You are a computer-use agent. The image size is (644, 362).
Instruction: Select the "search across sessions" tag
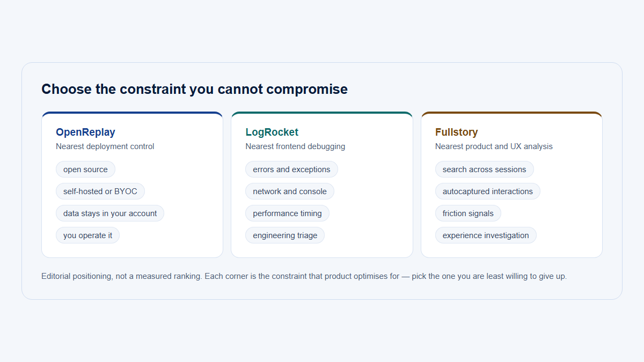(484, 169)
